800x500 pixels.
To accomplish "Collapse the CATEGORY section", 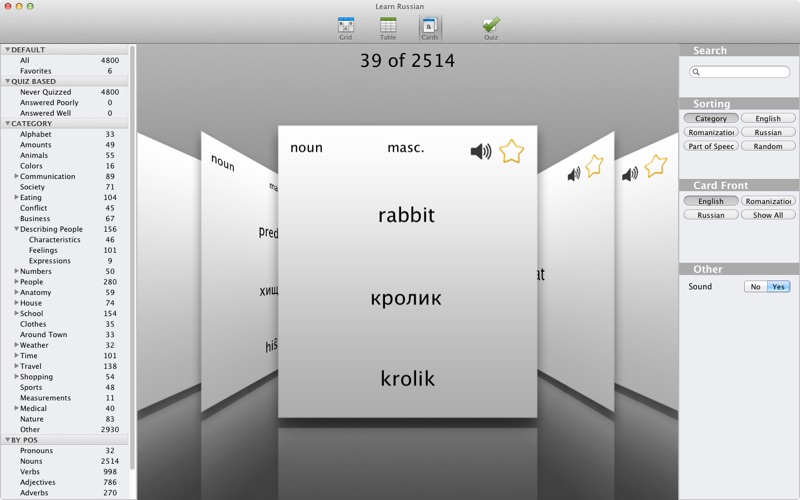I will click(7, 123).
